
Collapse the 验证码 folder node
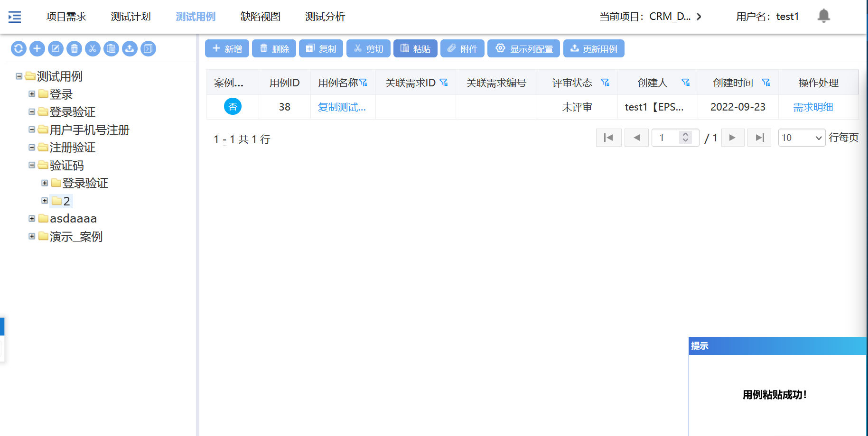pyautogui.click(x=32, y=165)
